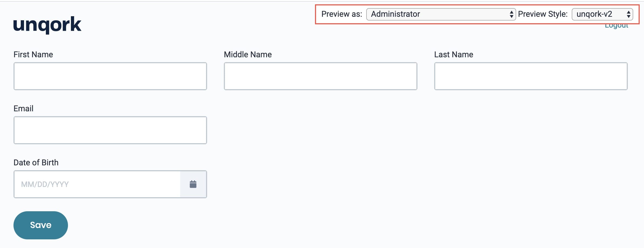Focus the First Name input field

pyautogui.click(x=110, y=76)
